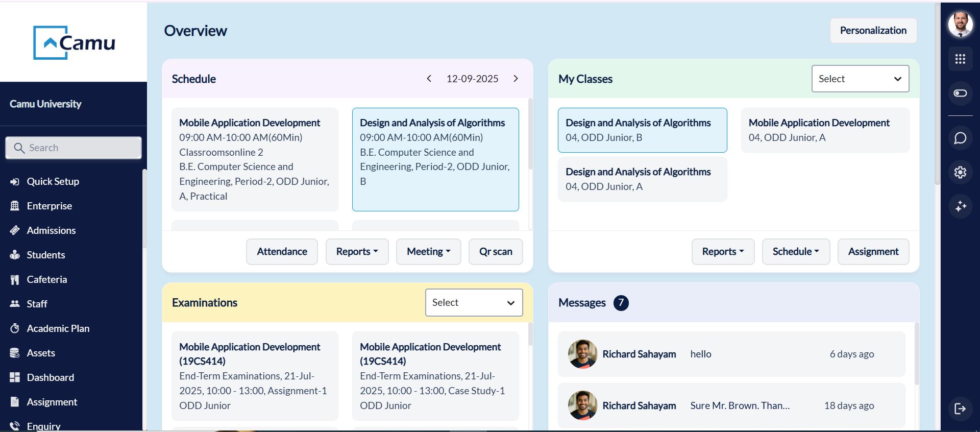Screen dimensions: 980x432
Task: Click the Attendance button
Action: pos(282,251)
